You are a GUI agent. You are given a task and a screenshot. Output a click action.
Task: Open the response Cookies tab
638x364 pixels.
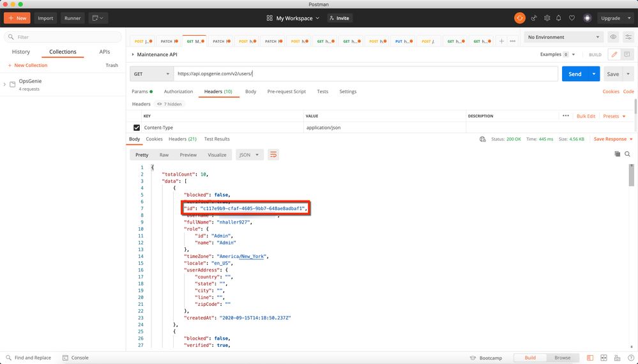coord(154,139)
